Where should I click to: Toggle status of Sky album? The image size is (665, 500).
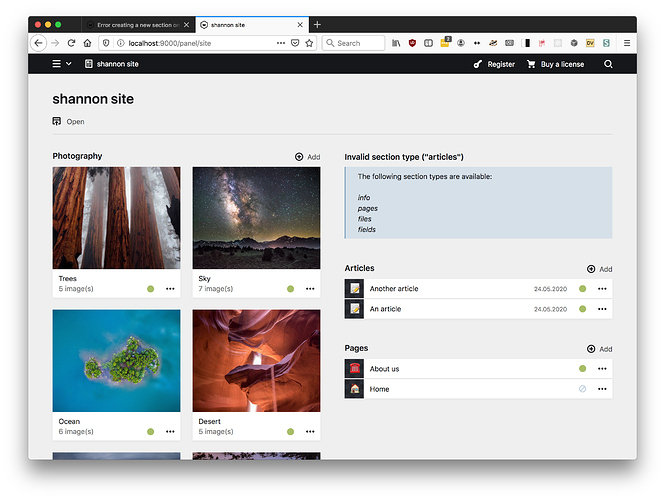291,289
